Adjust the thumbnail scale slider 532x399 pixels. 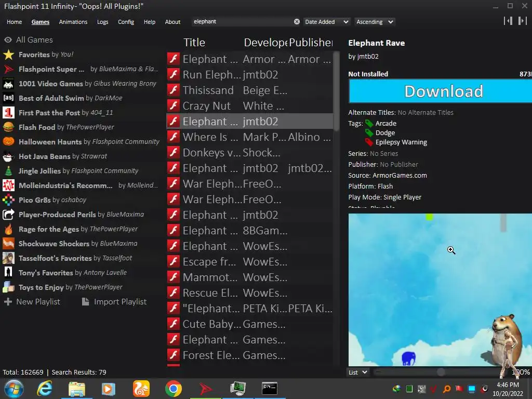(x=441, y=372)
